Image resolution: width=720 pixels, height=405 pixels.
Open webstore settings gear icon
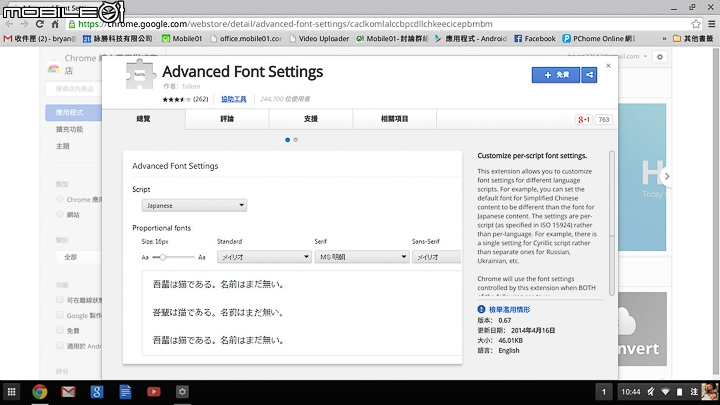click(659, 57)
